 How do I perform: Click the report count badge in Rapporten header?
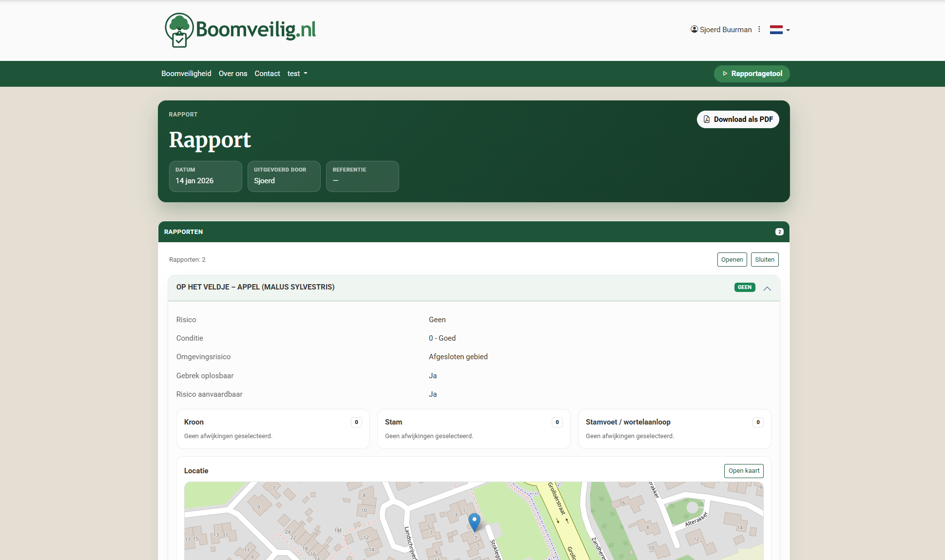pyautogui.click(x=779, y=232)
